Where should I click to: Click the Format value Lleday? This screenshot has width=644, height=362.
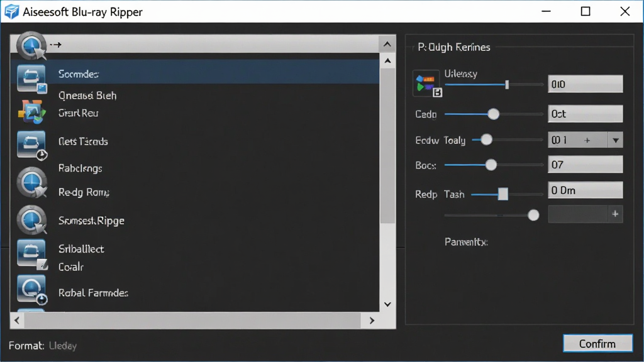[63, 346]
